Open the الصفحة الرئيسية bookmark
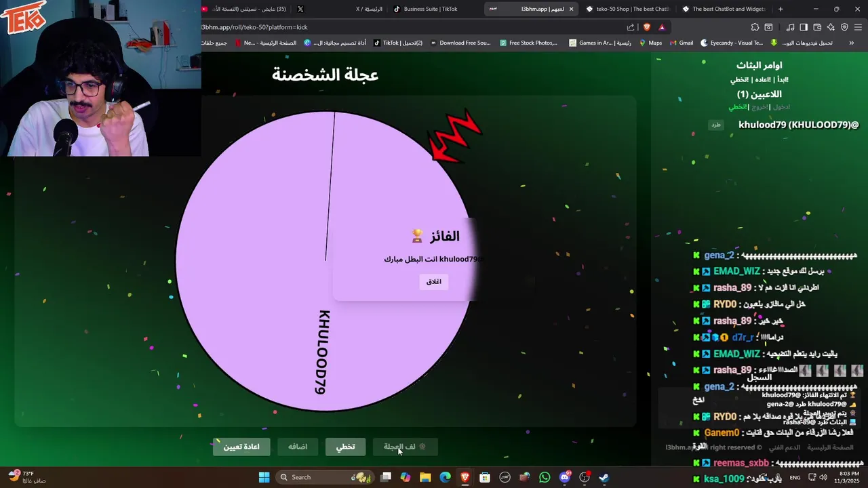 tap(266, 43)
